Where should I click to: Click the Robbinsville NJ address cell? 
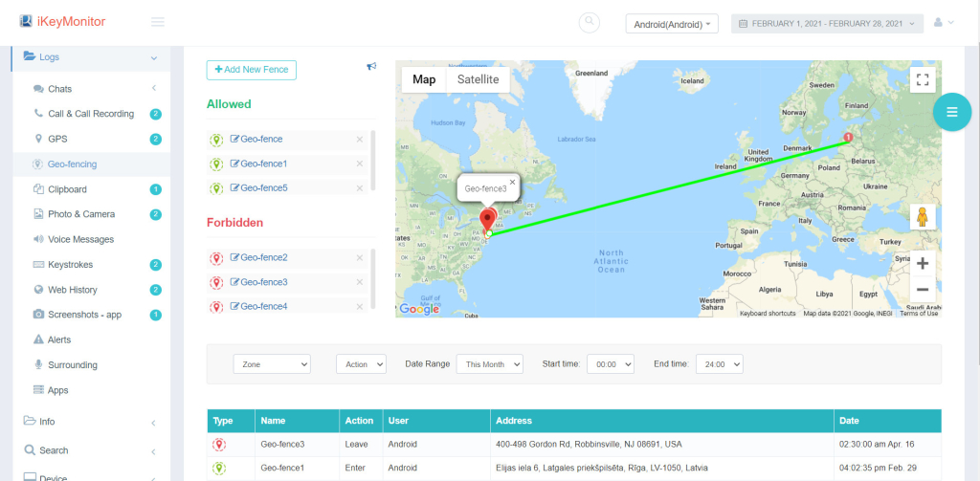[x=662, y=444]
